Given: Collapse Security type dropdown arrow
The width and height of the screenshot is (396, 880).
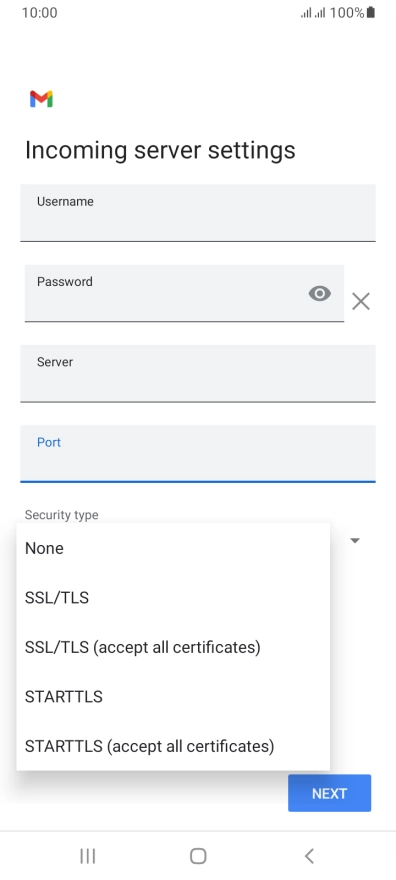Looking at the screenshot, I should pos(355,540).
